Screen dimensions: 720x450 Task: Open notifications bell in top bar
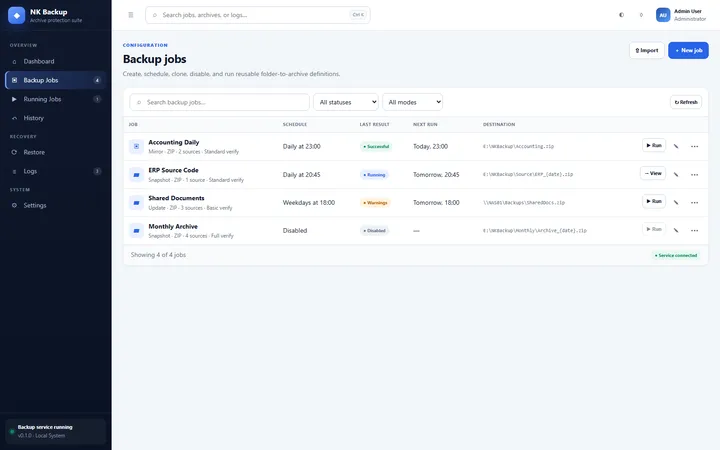(x=641, y=15)
